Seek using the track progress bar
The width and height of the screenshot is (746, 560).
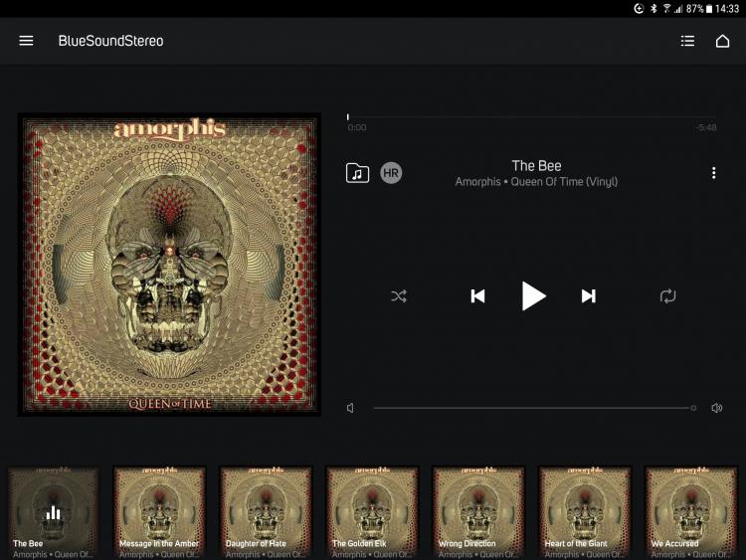pos(532,116)
